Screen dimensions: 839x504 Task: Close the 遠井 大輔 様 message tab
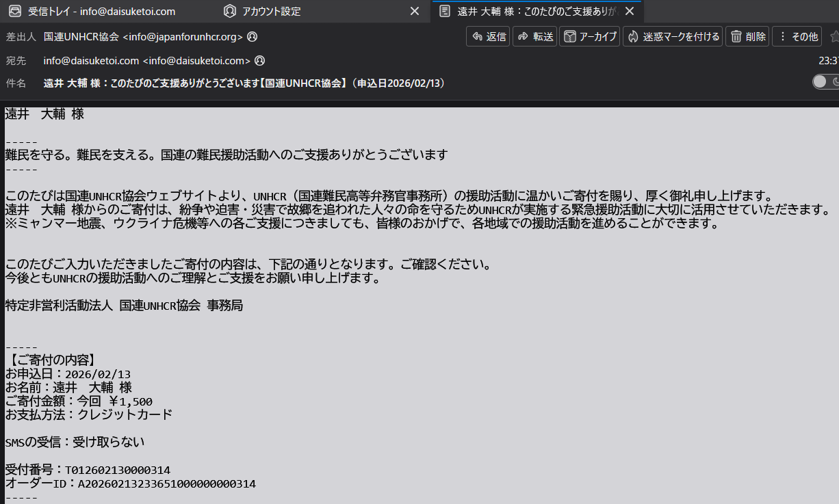(630, 11)
